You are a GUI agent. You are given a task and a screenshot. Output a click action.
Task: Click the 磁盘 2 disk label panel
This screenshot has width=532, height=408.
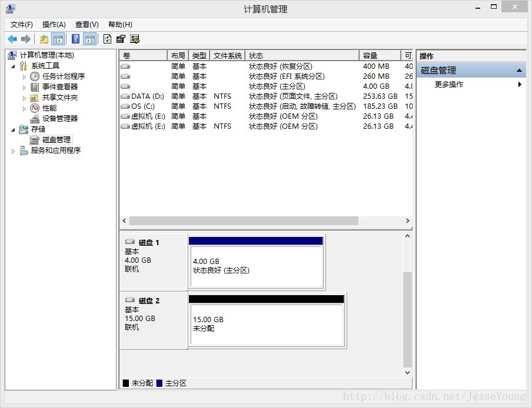(x=154, y=320)
